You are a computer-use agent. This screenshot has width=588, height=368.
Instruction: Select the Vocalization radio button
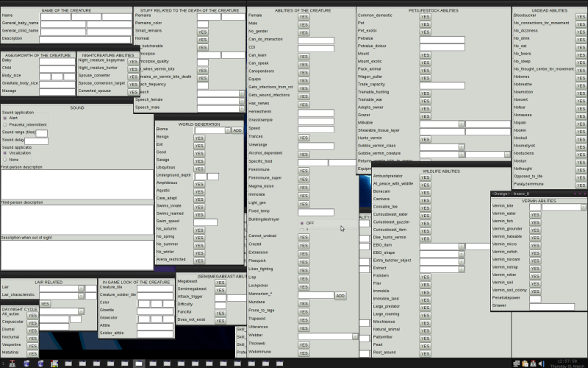point(5,153)
